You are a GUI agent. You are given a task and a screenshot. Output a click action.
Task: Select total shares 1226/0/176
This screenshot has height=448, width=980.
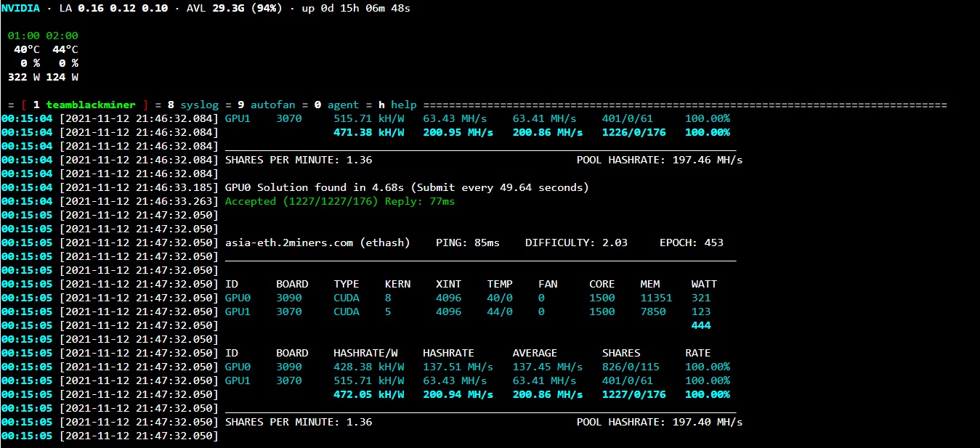[x=633, y=132]
